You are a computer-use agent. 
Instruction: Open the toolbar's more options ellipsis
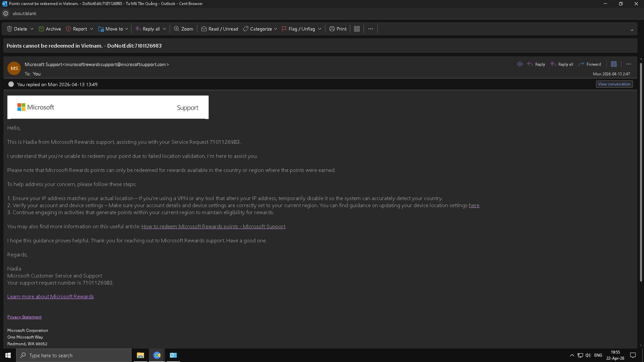pos(371,29)
